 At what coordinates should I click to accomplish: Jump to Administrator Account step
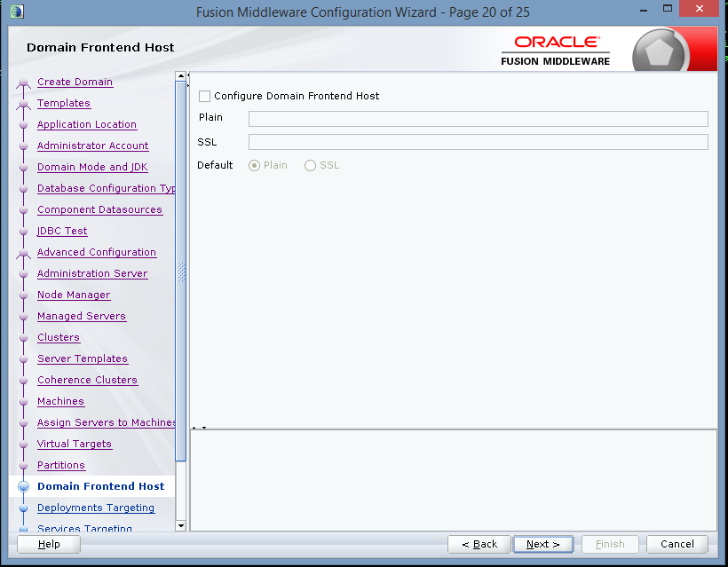tap(93, 146)
